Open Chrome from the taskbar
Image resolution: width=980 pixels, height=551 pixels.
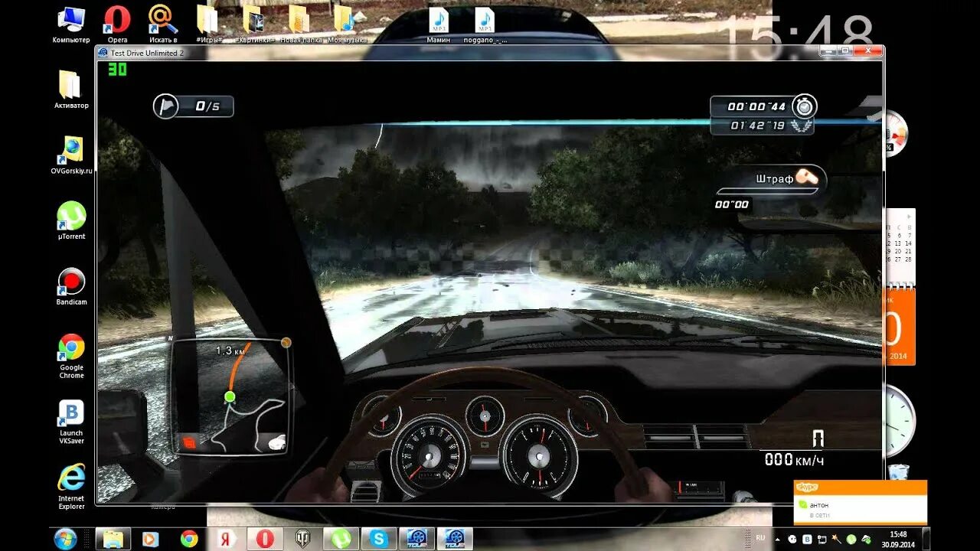(189, 539)
